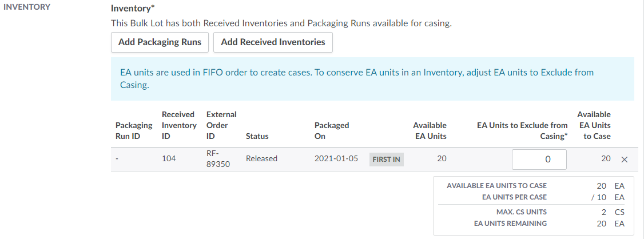This screenshot has height=239, width=644.
Task: Focus the EA Units to Exclude input field
Action: pyautogui.click(x=539, y=160)
